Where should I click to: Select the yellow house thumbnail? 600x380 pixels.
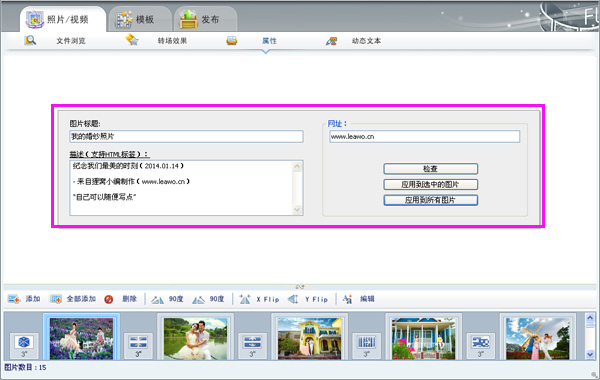click(310, 338)
